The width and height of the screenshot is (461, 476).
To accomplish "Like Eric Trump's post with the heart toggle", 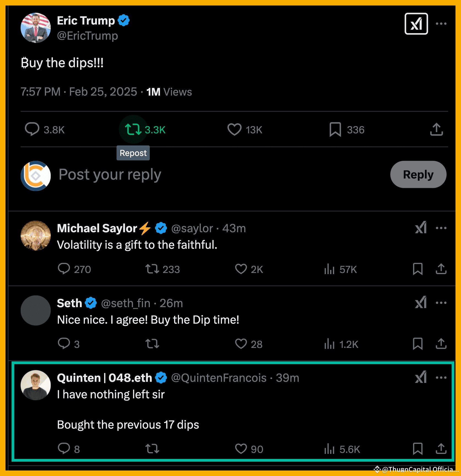I will pos(234,129).
